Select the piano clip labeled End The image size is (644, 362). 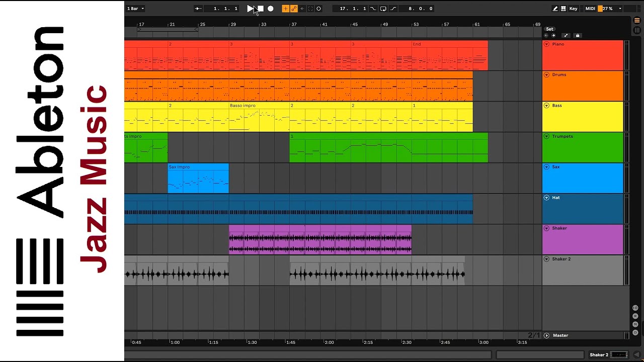(449, 55)
